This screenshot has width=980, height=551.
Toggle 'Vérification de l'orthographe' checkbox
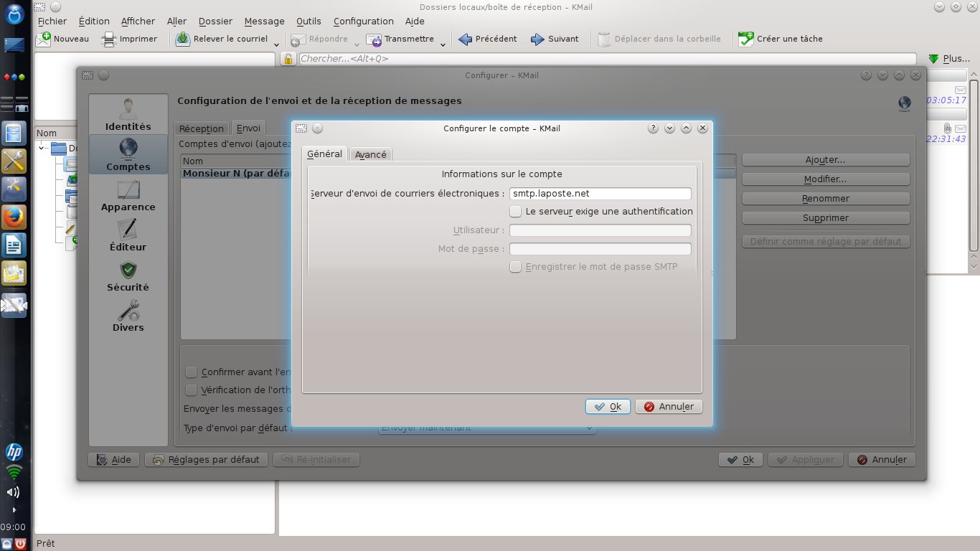pyautogui.click(x=192, y=390)
